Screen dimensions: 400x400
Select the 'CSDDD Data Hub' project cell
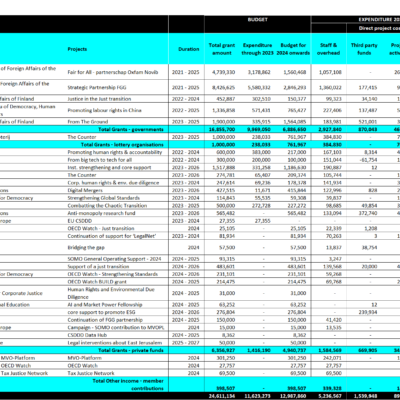click(x=87, y=335)
